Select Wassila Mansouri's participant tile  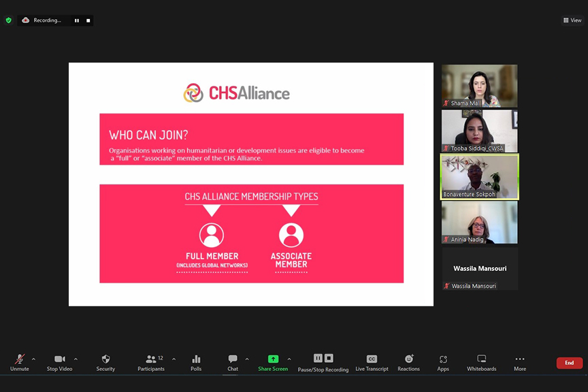tap(480, 269)
